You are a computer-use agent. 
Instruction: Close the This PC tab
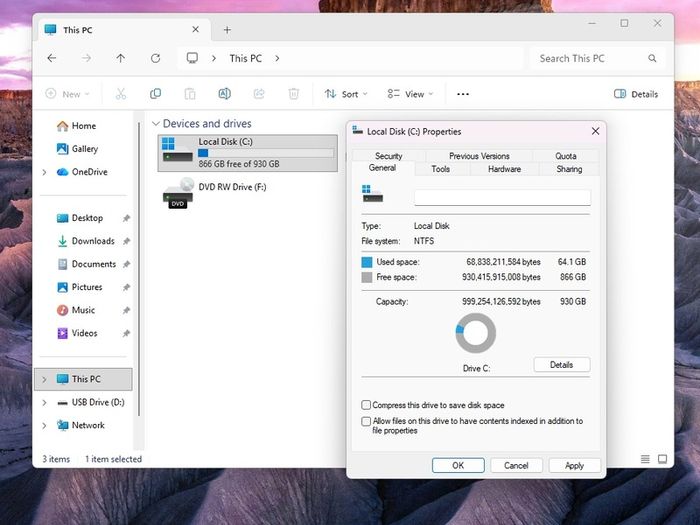pyautogui.click(x=196, y=29)
